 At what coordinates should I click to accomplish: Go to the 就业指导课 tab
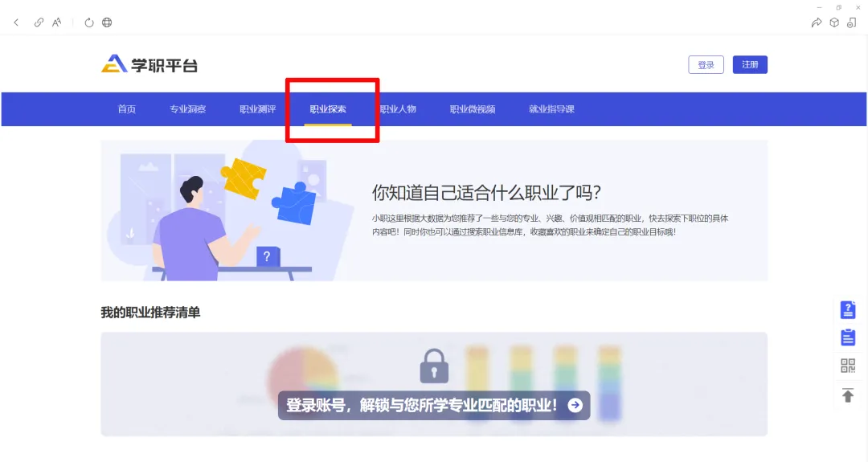pos(551,109)
